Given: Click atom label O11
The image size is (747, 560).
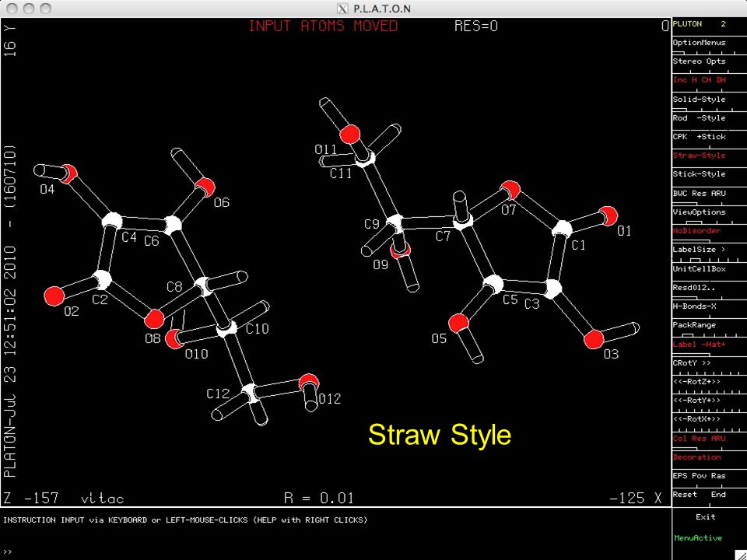Looking at the screenshot, I should tap(326, 150).
